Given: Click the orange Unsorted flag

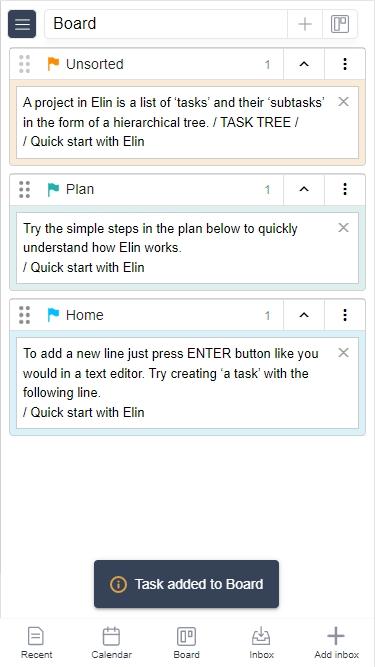Looking at the screenshot, I should pyautogui.click(x=53, y=64).
